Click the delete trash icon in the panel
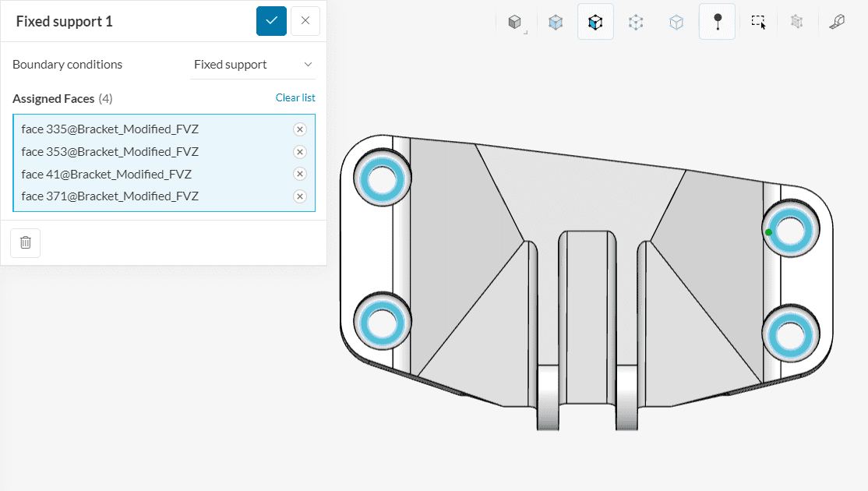This screenshot has width=868, height=491. (x=25, y=242)
